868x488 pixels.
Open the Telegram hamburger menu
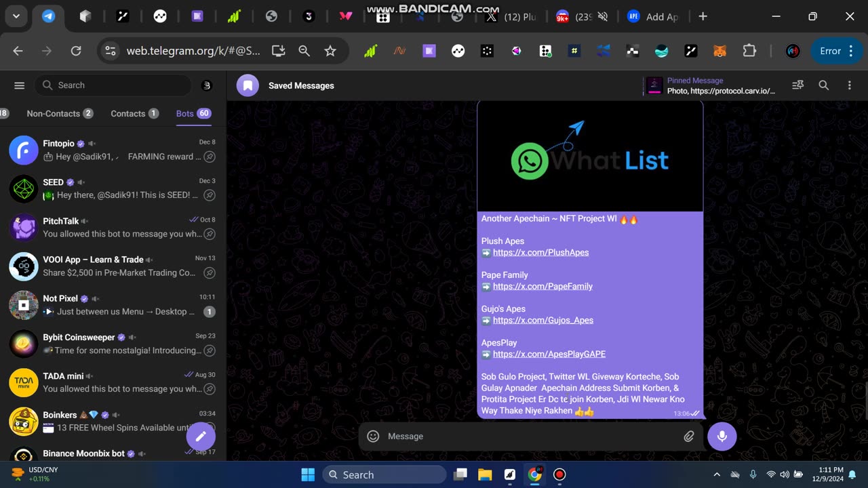point(19,85)
